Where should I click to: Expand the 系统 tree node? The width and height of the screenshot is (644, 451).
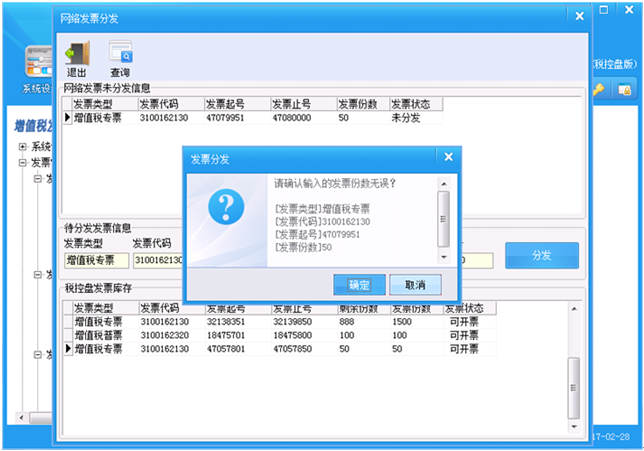[x=22, y=147]
